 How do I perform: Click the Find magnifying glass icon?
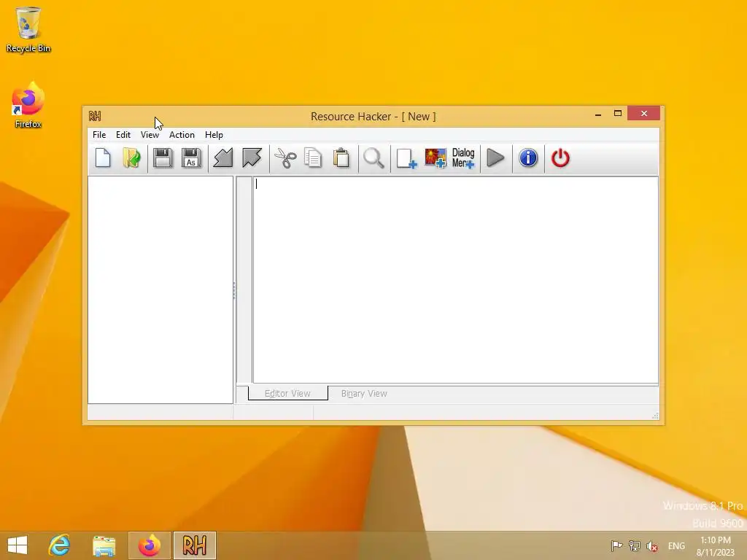coord(373,158)
